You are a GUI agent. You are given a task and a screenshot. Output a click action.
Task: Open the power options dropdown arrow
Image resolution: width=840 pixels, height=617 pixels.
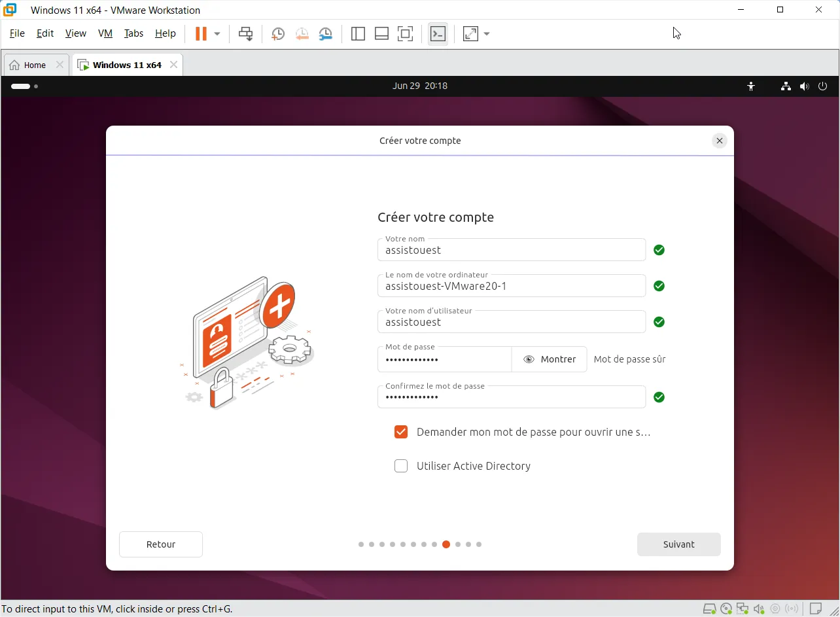(217, 33)
